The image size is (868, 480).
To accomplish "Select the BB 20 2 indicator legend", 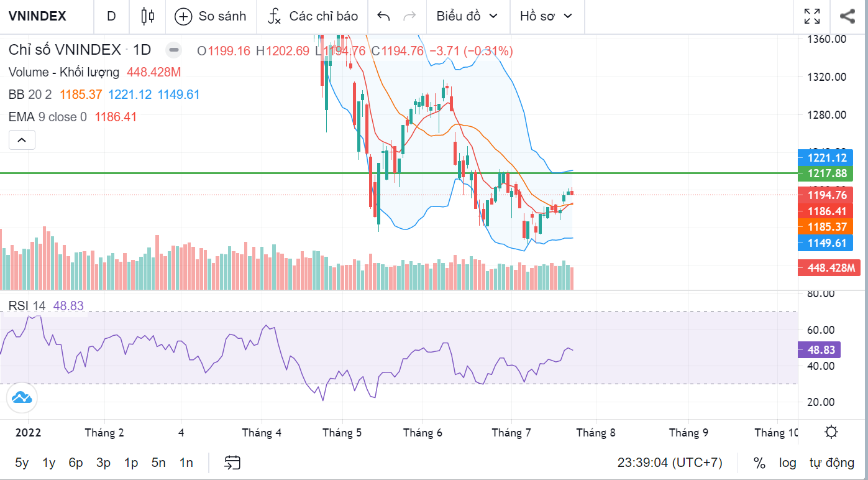I will pos(30,95).
